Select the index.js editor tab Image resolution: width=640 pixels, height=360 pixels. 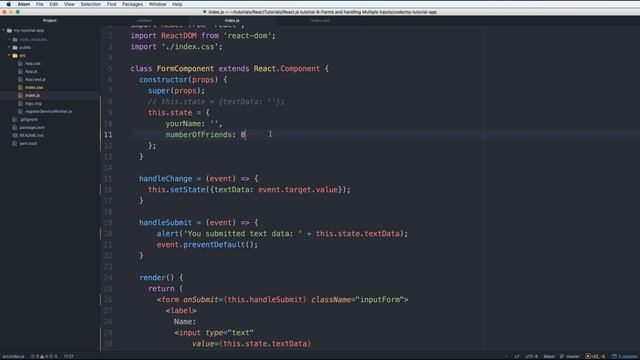click(232, 20)
